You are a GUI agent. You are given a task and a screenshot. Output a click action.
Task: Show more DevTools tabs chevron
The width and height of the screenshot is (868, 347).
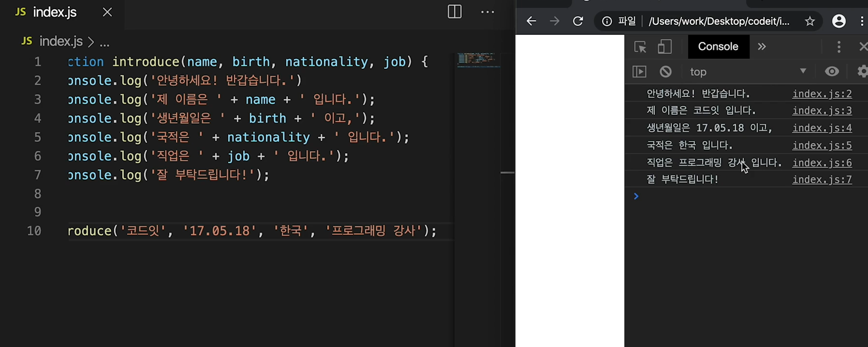(x=762, y=46)
